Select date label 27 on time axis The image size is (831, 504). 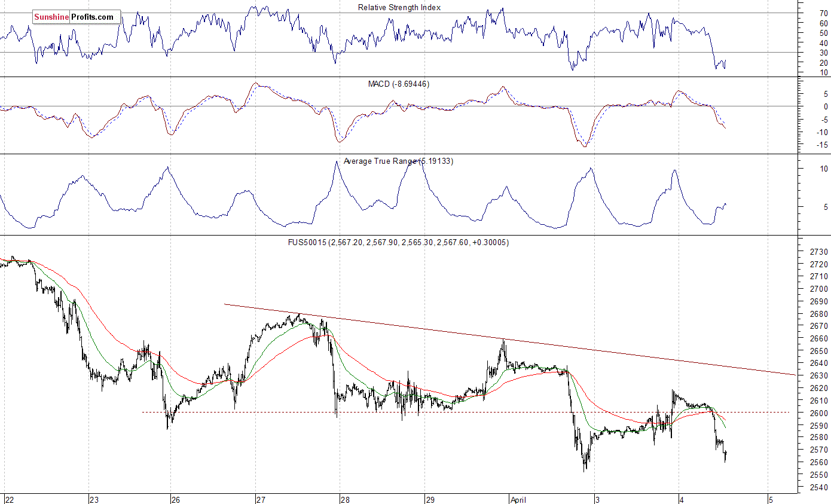click(261, 499)
